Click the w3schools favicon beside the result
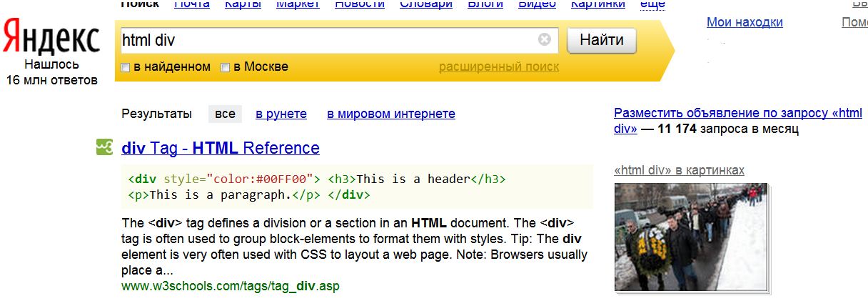The image size is (868, 301). pos(105,147)
